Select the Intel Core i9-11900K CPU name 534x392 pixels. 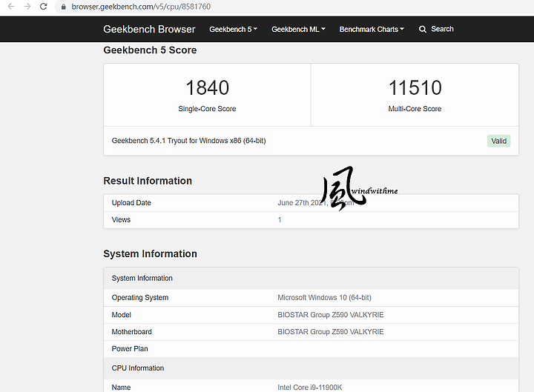coord(309,388)
